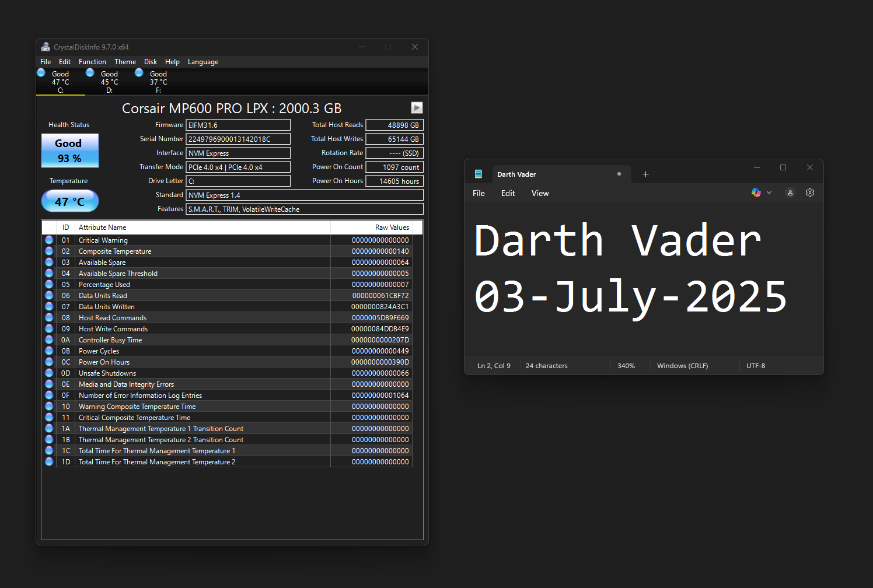Click the 47 °C temperature button

coord(70,201)
